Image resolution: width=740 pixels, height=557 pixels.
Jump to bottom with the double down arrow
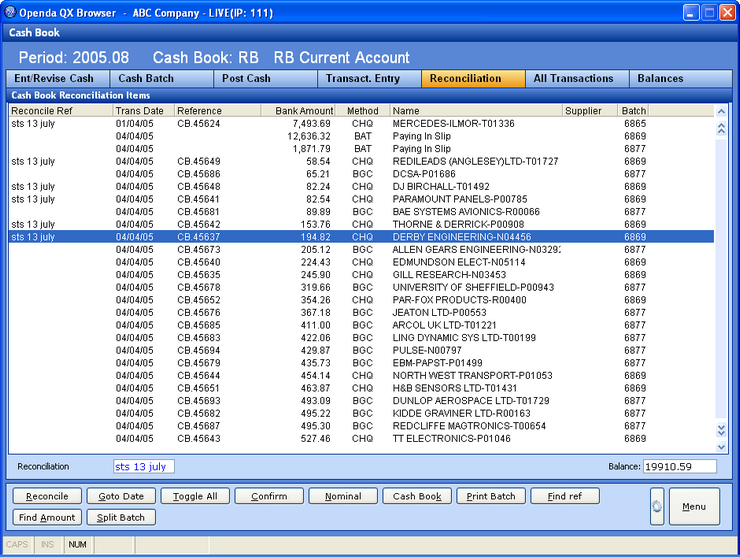[721, 430]
